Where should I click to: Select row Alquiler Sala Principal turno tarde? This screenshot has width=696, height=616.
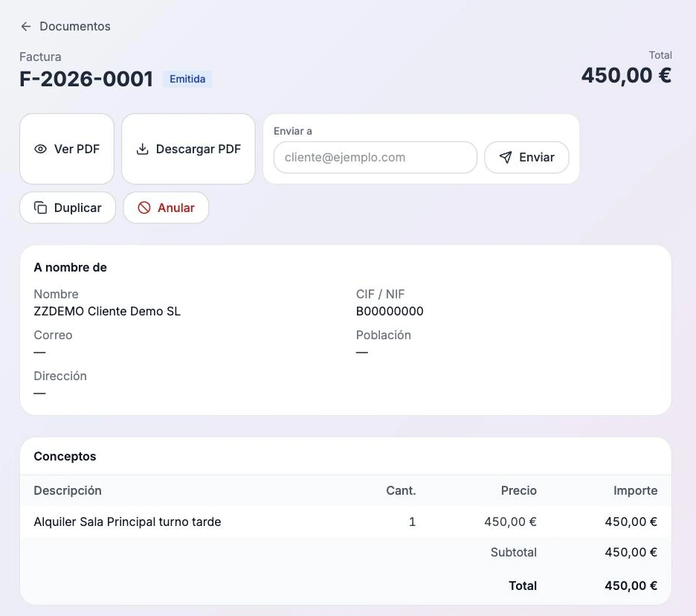tap(345, 522)
